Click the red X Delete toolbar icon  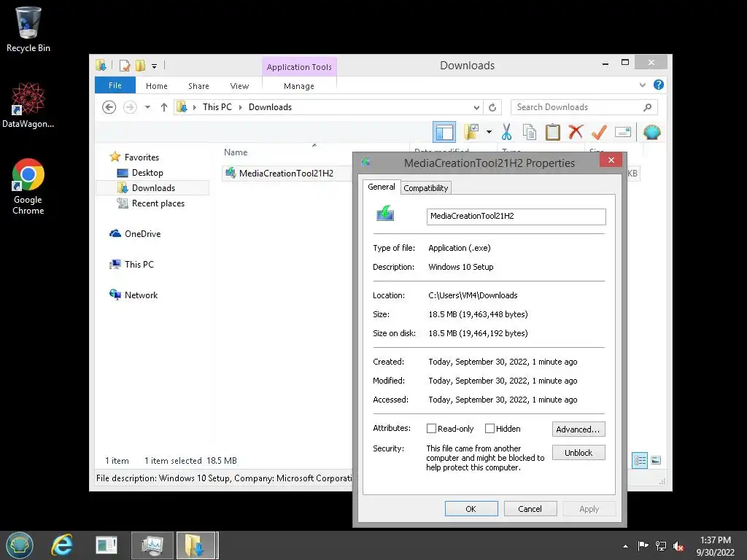tap(576, 131)
